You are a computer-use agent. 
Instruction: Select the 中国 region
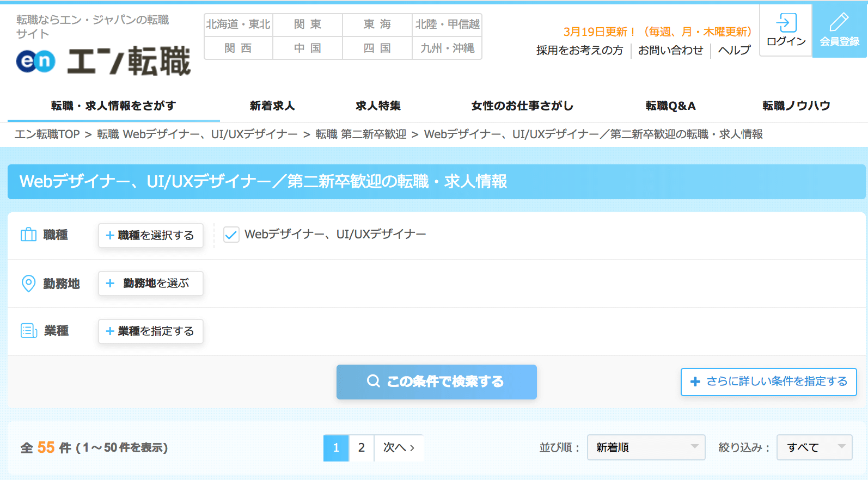[308, 48]
